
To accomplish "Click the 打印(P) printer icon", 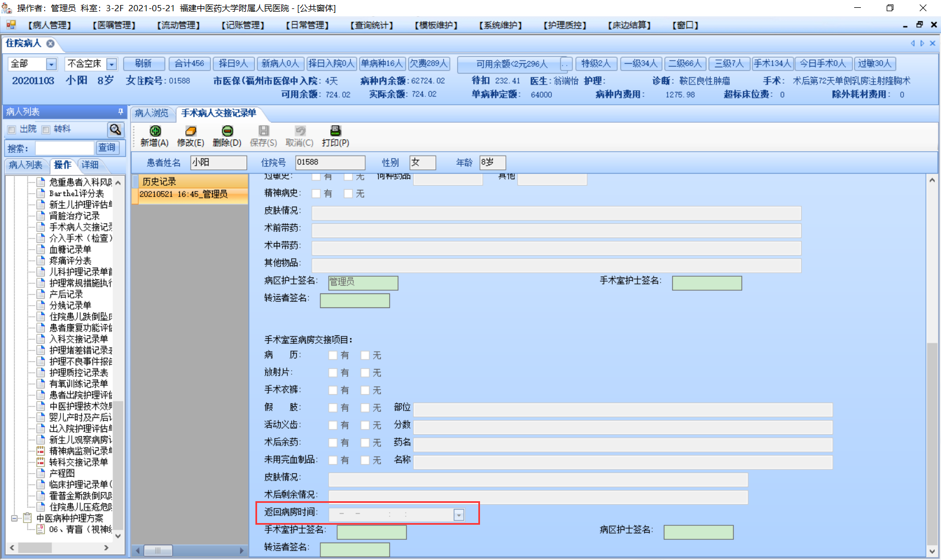I will [336, 131].
